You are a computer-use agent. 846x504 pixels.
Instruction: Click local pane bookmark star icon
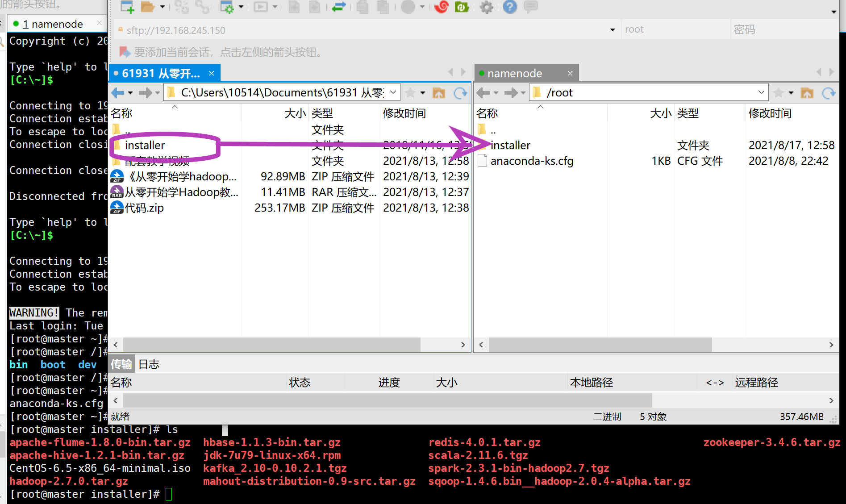(410, 93)
